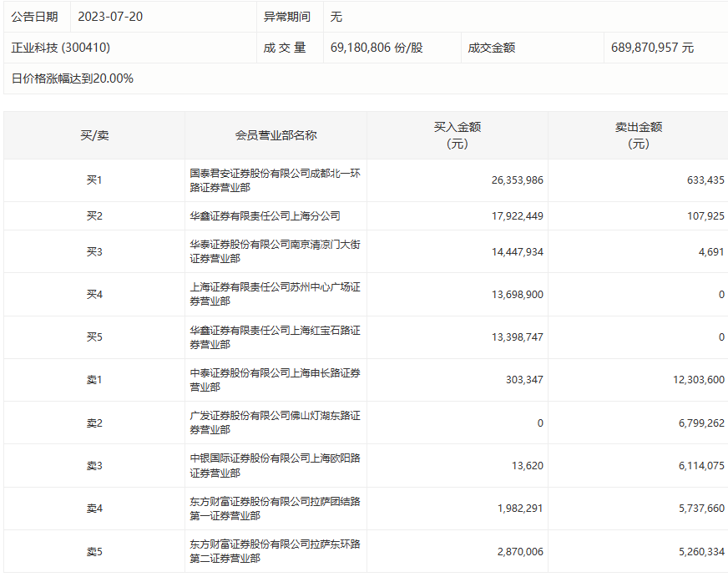Click 东方财富证券拉萨东环路第二证券营业部 name
This screenshot has height=577, width=728.
point(275,551)
